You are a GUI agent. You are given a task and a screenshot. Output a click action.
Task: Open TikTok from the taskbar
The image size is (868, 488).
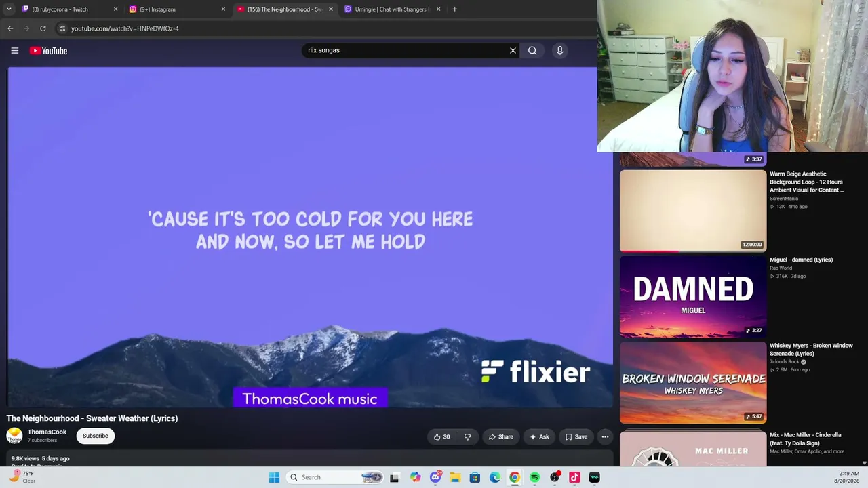[x=574, y=477]
